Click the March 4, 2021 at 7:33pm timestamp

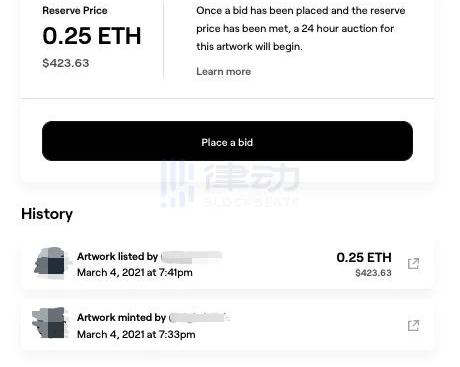(x=136, y=334)
